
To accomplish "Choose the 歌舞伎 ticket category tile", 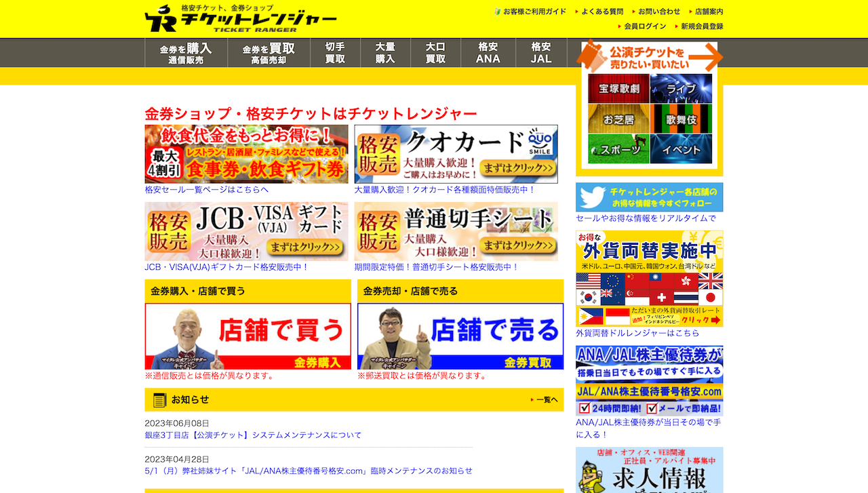I will pos(681,119).
